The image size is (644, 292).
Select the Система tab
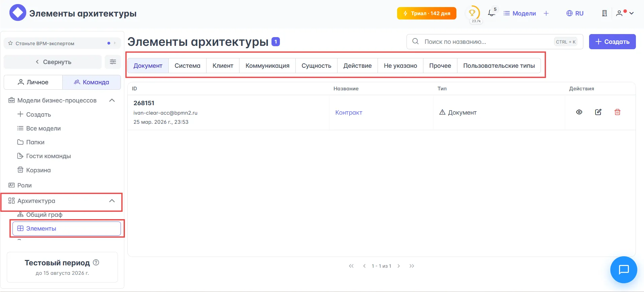pyautogui.click(x=187, y=66)
